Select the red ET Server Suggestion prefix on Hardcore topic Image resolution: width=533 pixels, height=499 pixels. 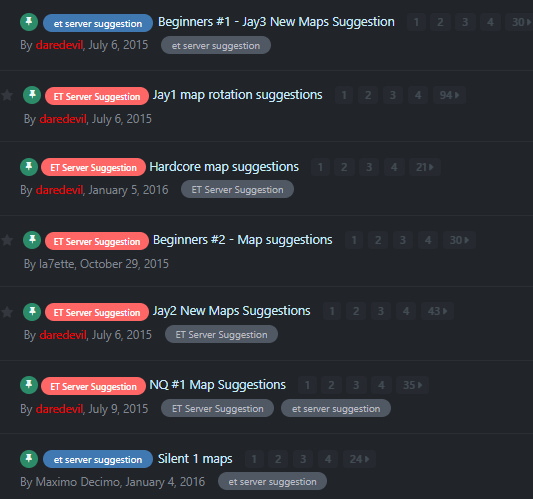tap(93, 167)
